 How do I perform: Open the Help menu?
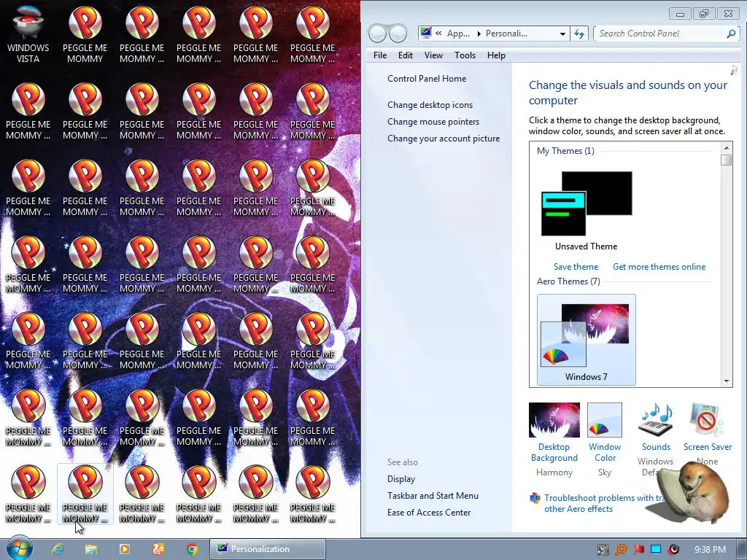click(496, 55)
